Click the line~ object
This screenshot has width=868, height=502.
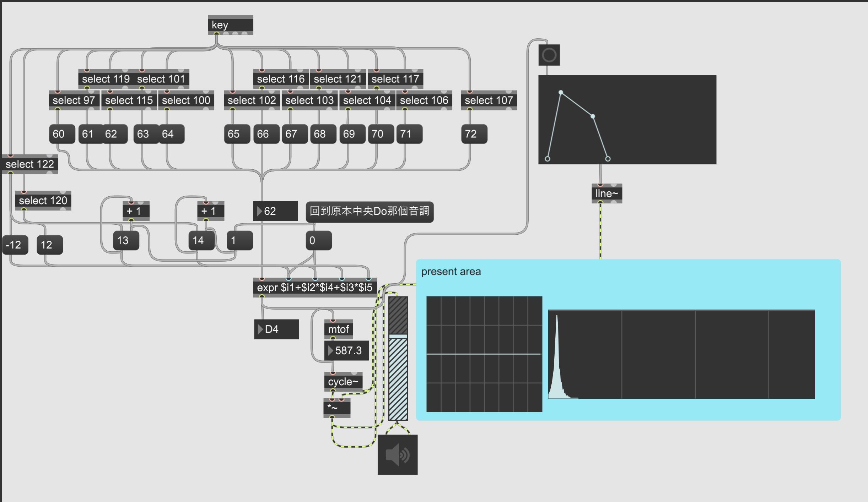coord(606,193)
